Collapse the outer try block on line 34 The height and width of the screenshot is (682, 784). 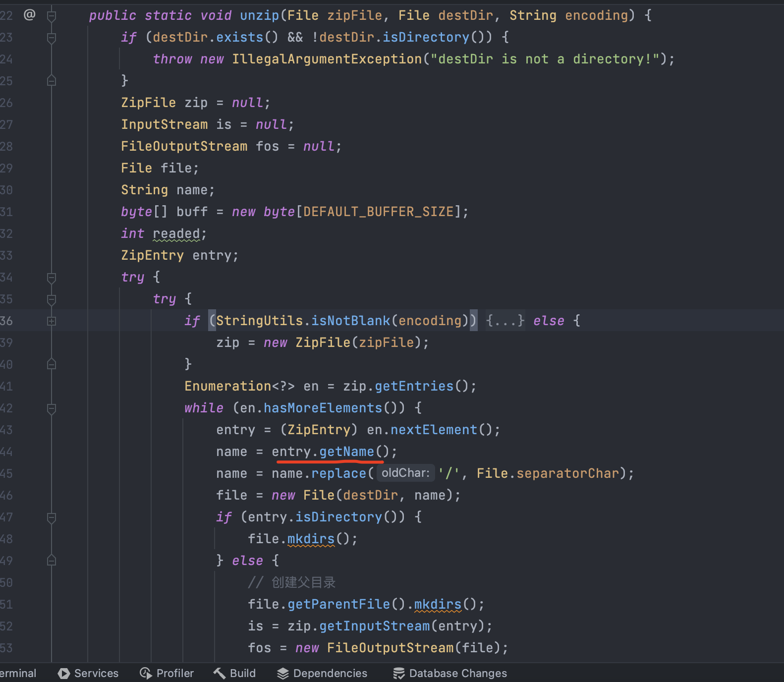tap(52, 278)
